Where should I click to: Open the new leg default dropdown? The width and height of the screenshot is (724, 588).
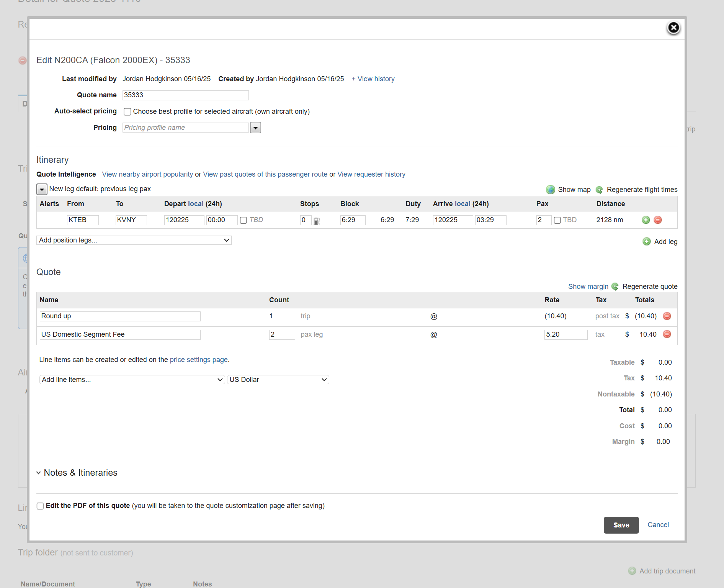[x=42, y=189]
